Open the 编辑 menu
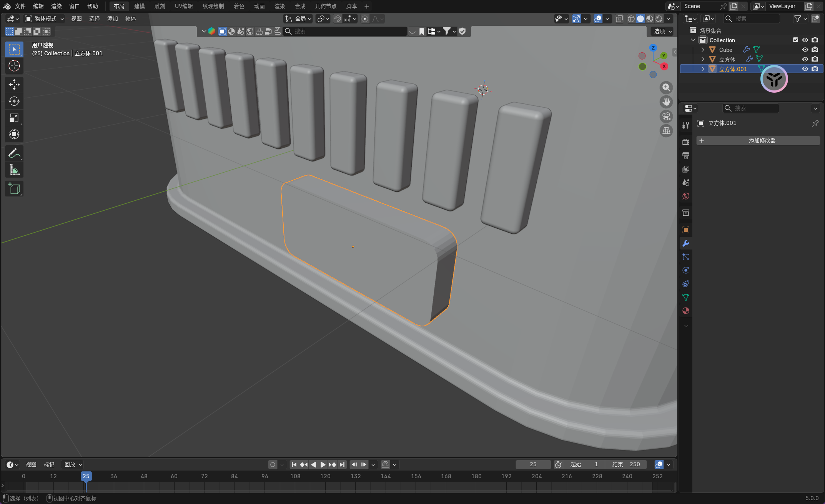825x504 pixels. 38,6
